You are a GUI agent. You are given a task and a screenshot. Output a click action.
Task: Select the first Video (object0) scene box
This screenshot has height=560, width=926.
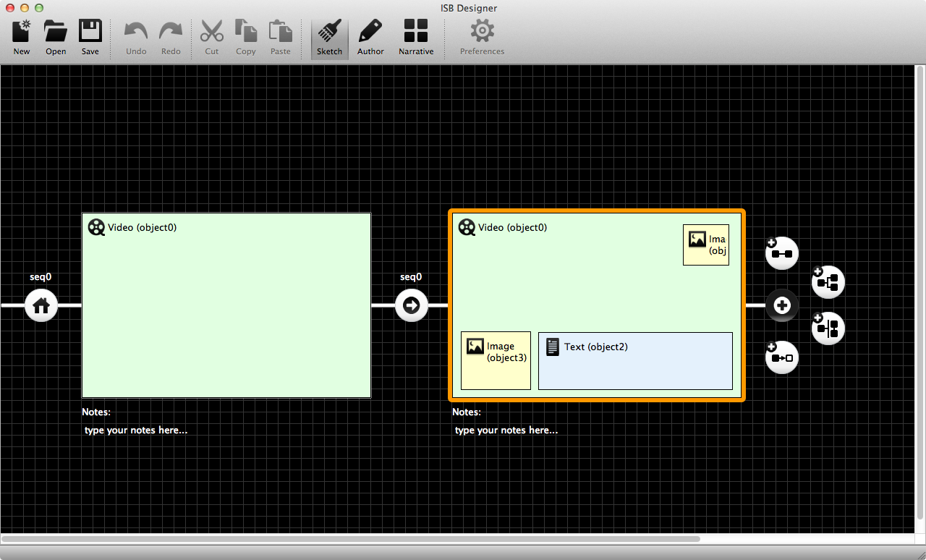point(226,305)
